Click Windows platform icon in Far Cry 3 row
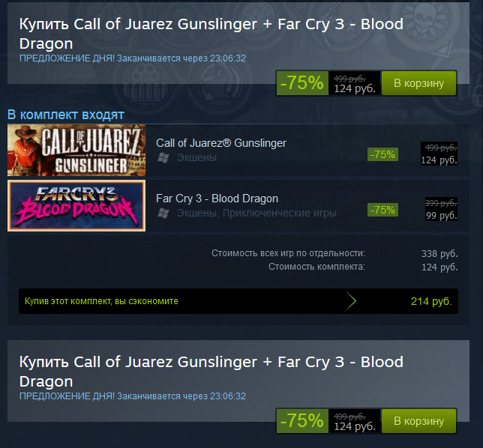Screen dimensions: 483x448 (163, 214)
